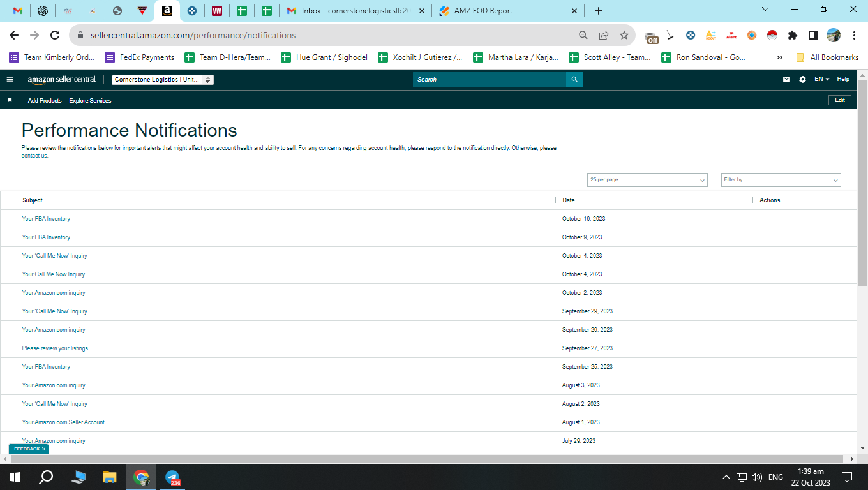868x490 pixels.
Task: Open the Chrome three-dot menu
Action: [853, 35]
